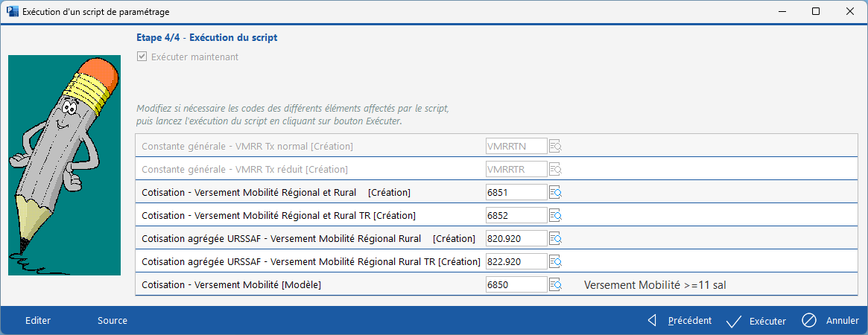Open search icon beside code 6851

[555, 193]
